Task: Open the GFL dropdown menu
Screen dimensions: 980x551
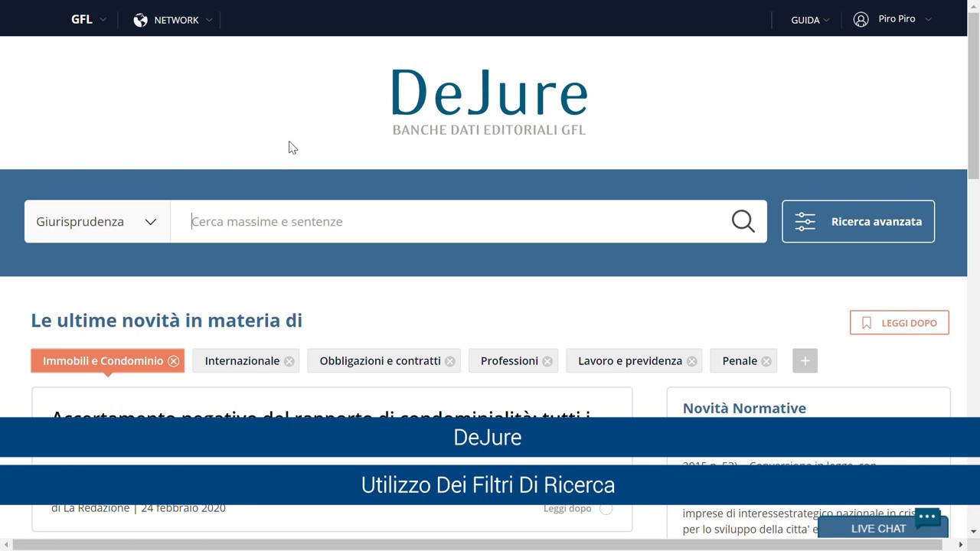Action: [x=89, y=20]
